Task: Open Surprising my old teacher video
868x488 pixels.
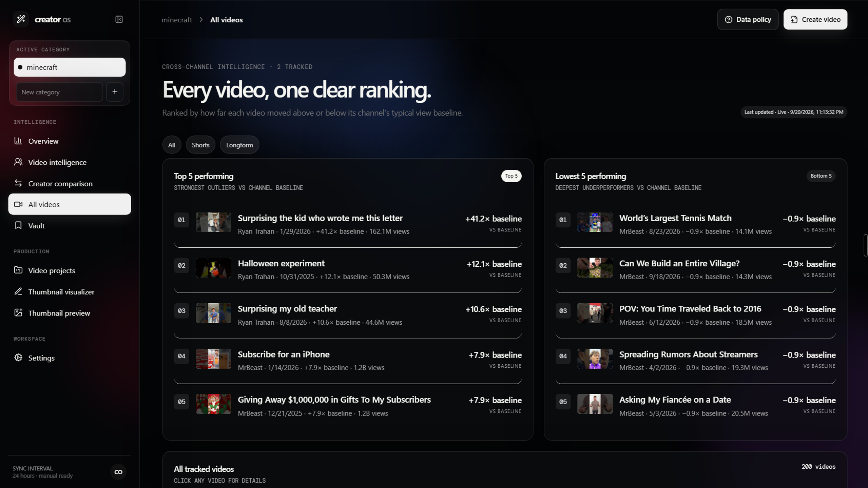Action: (x=348, y=316)
